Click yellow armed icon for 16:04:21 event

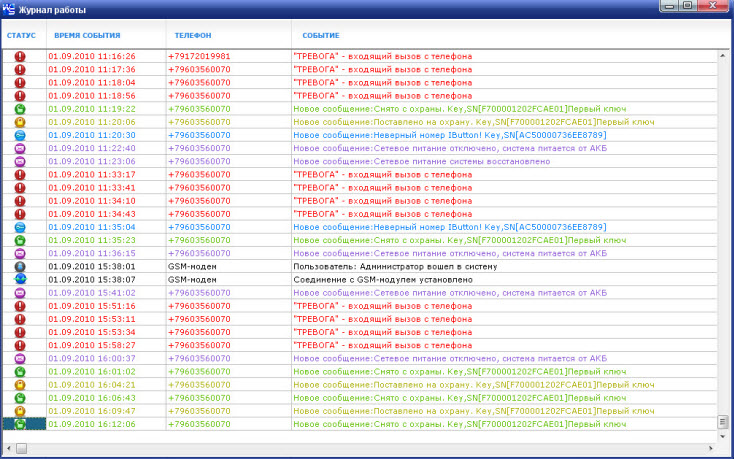(20, 384)
